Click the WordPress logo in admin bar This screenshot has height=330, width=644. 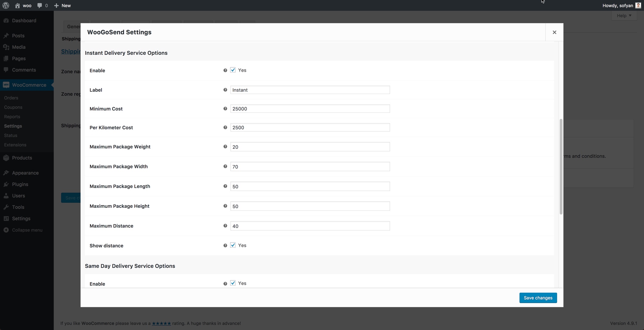(x=6, y=5)
